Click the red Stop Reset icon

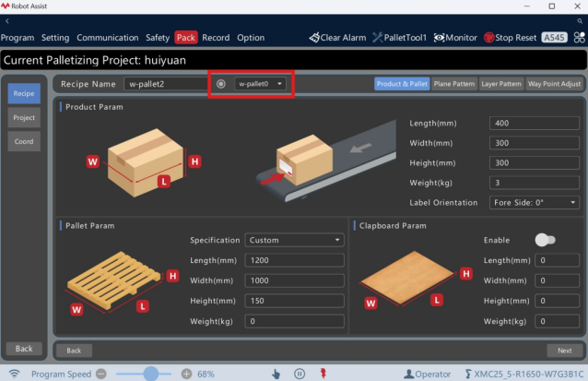coord(489,38)
